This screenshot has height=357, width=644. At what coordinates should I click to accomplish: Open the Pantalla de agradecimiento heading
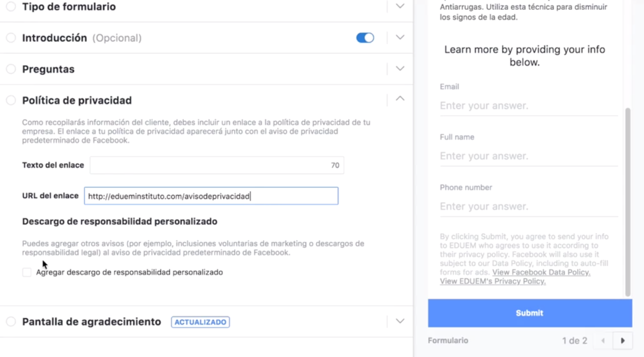tap(92, 322)
